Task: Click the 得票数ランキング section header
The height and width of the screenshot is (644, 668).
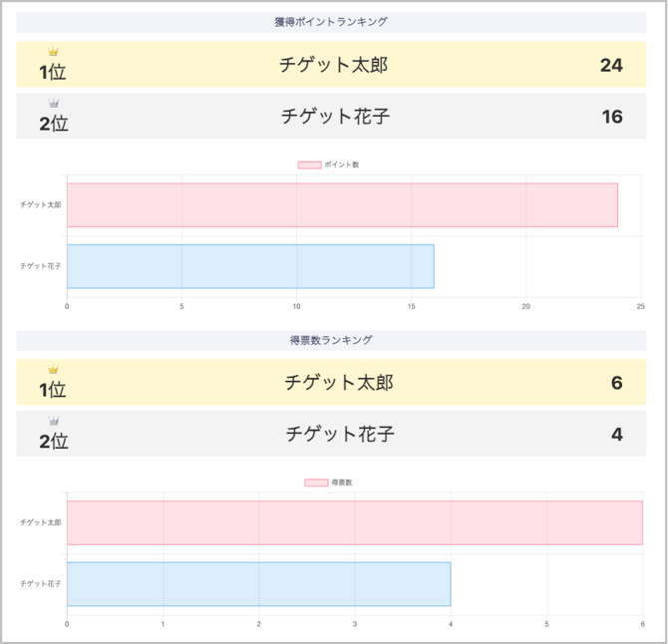Action: point(331,340)
